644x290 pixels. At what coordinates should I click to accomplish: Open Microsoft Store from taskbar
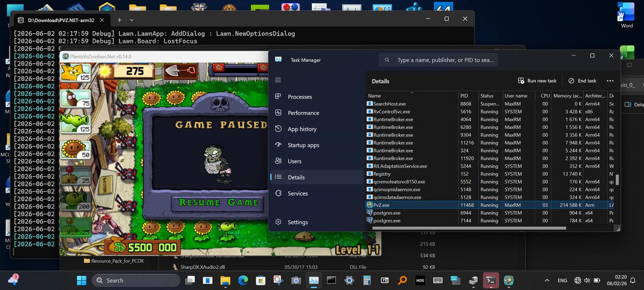click(261, 280)
